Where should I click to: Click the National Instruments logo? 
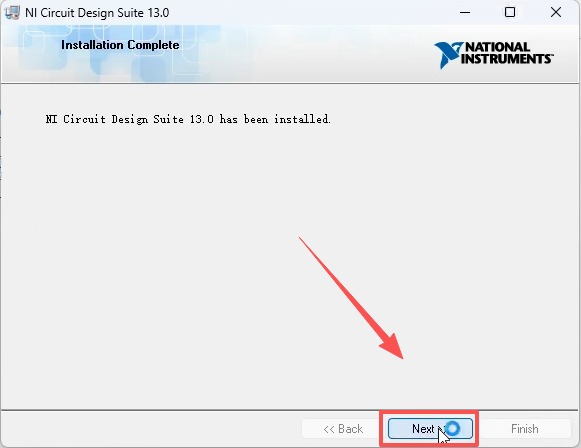pos(494,54)
